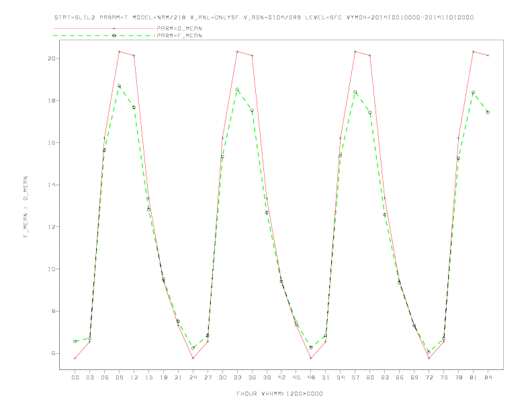Click x-axis tick label 39
Image resolution: width=532 pixels, height=411 pixels.
pos(267,377)
